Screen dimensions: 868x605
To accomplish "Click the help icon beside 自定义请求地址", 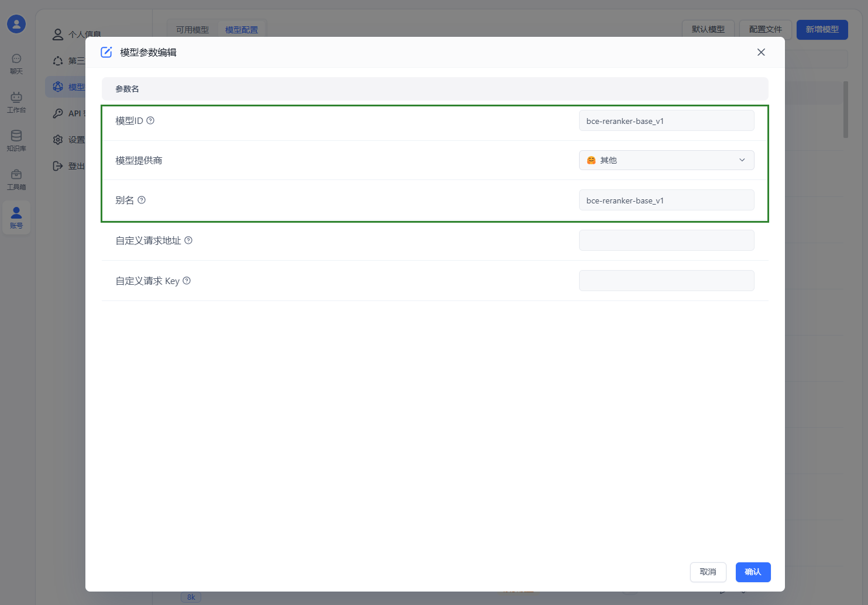I will (x=188, y=240).
